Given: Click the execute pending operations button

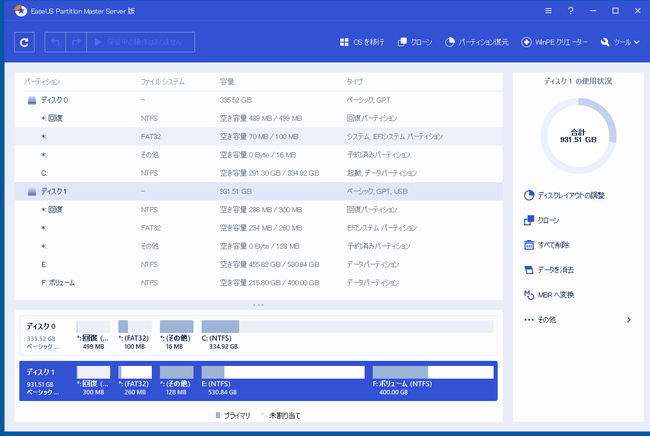Looking at the screenshot, I should point(141,42).
